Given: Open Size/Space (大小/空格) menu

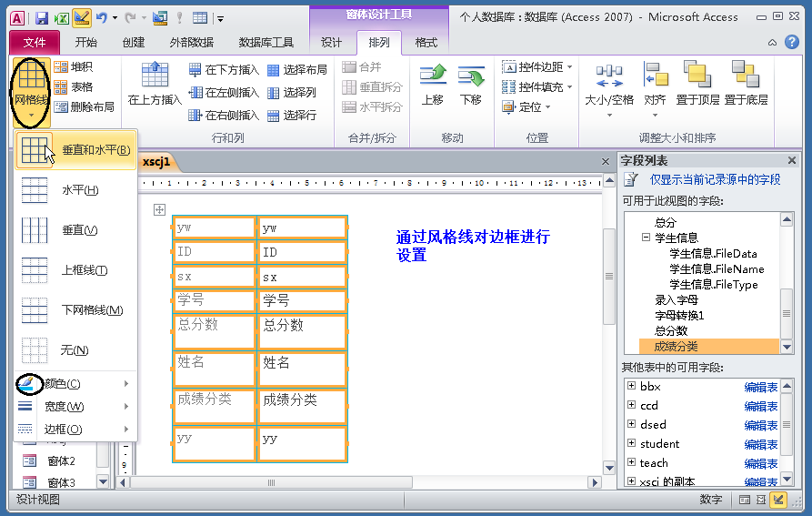Looking at the screenshot, I should pos(609,89).
